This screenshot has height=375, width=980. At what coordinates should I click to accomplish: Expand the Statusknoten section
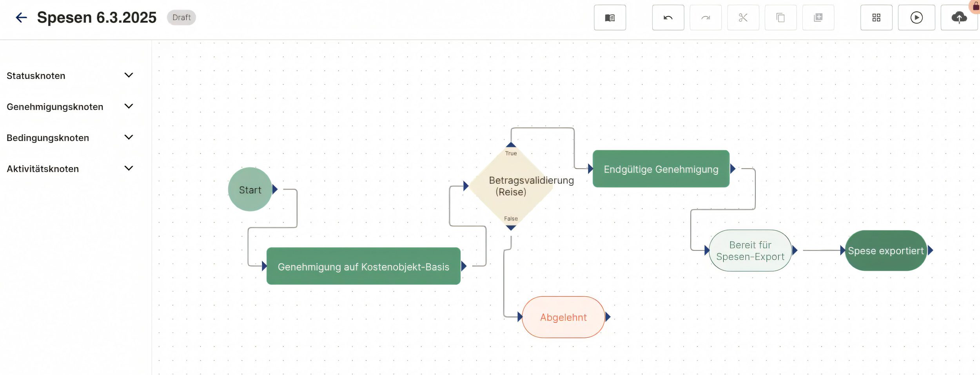click(x=129, y=75)
